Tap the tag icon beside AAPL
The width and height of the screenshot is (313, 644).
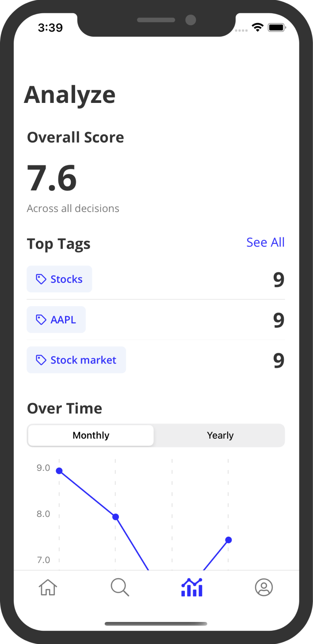pyautogui.click(x=41, y=320)
